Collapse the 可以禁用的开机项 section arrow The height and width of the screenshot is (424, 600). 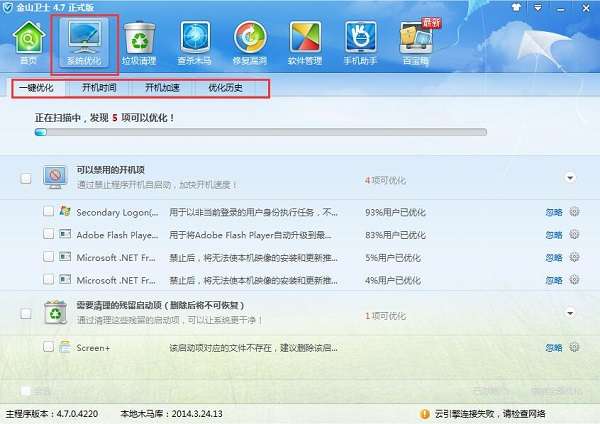(x=570, y=178)
